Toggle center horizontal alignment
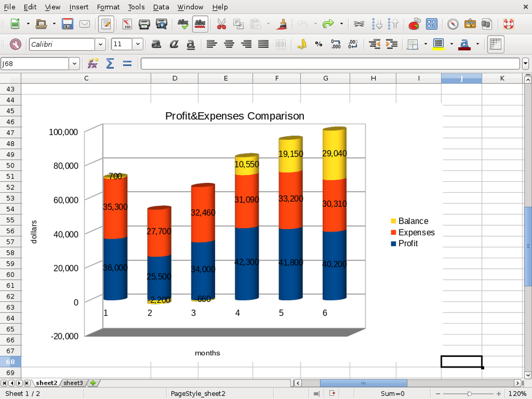The image size is (532, 399). pyautogui.click(x=229, y=44)
